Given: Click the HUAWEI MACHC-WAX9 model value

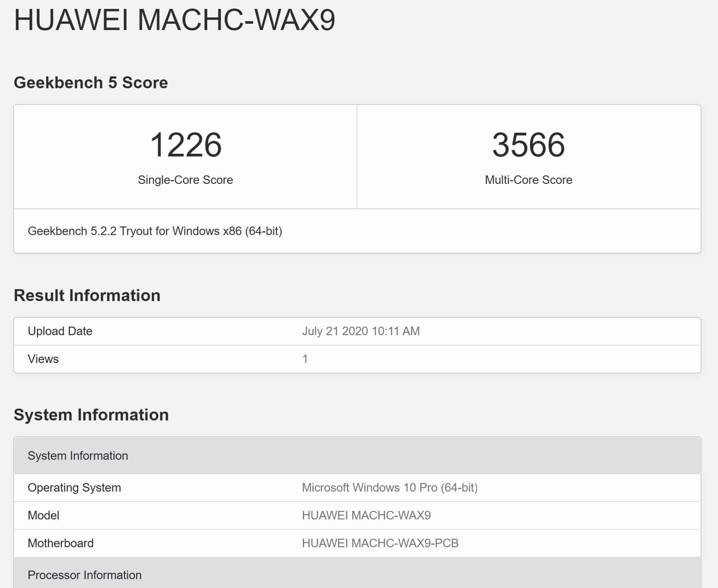Looking at the screenshot, I should point(366,515).
